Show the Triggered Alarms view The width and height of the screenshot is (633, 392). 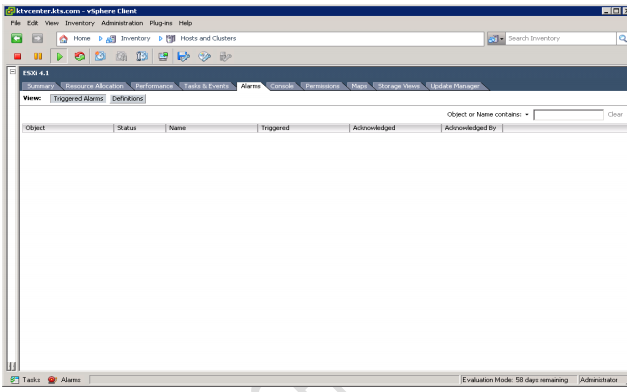click(x=78, y=99)
